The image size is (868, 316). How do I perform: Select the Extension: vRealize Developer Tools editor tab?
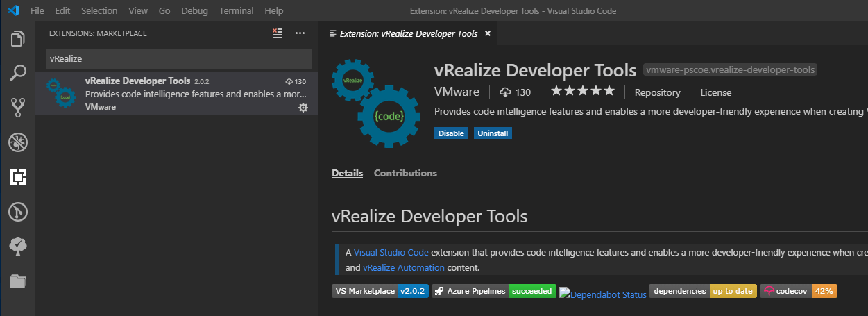408,33
